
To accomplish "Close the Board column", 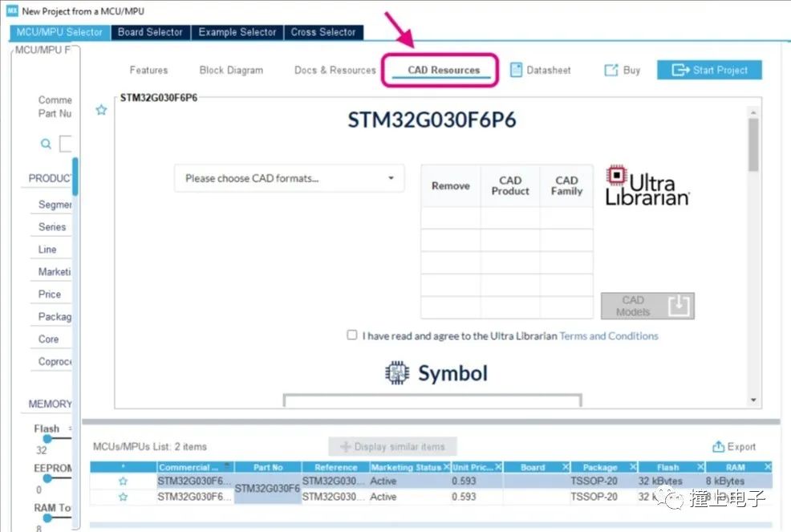I will [566, 467].
